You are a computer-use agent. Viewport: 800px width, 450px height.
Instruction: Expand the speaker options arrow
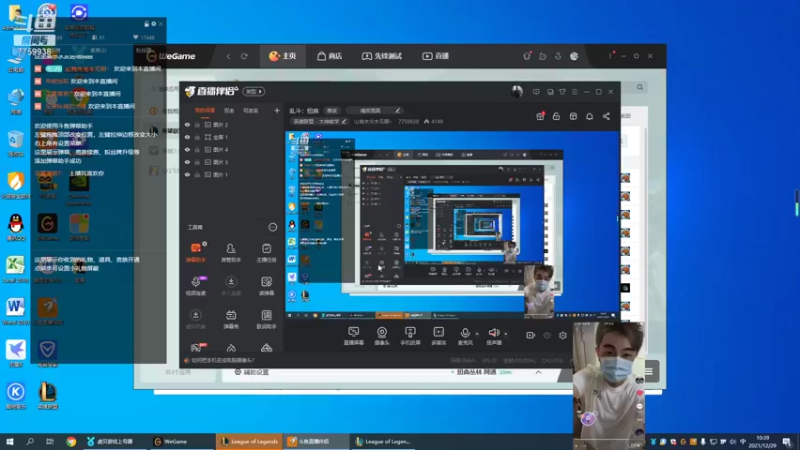[x=506, y=334]
